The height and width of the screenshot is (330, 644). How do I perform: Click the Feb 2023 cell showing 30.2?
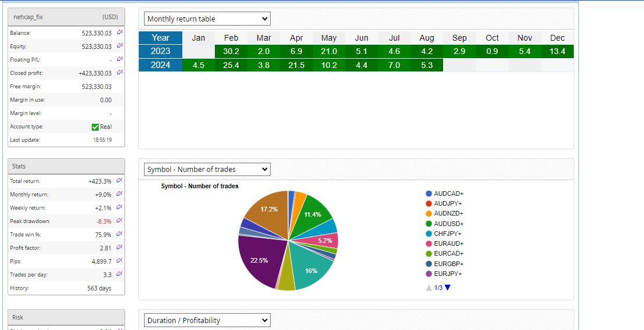[231, 52]
